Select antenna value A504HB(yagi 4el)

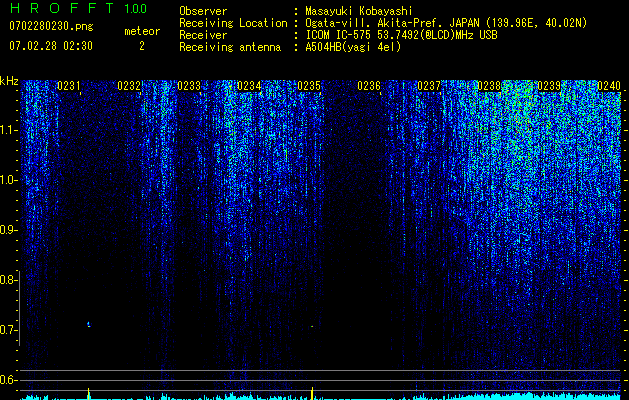[353, 47]
